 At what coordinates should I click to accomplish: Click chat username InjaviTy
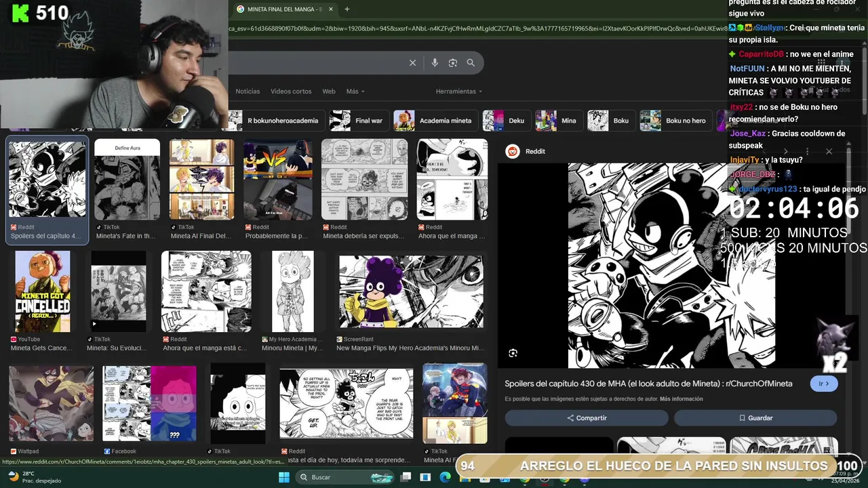point(744,160)
